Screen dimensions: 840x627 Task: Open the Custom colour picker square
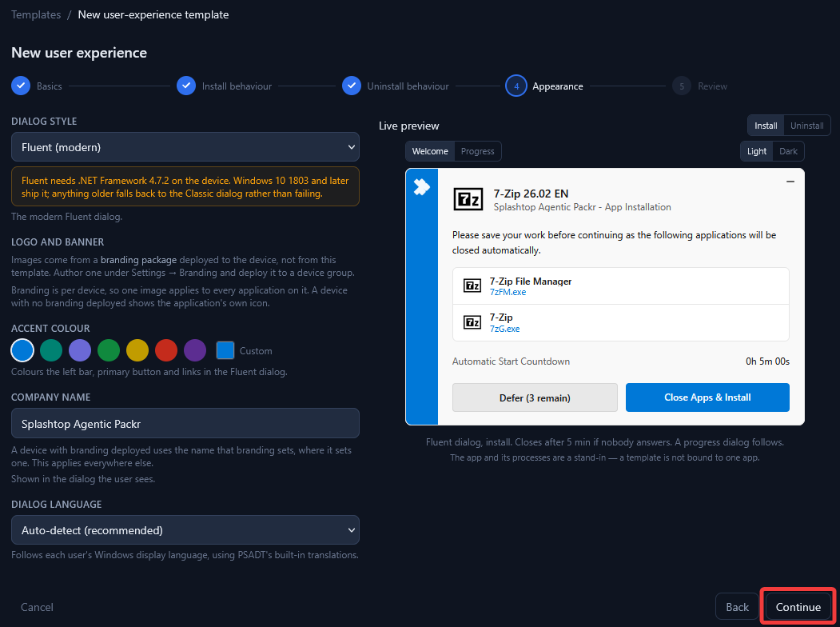tap(225, 350)
